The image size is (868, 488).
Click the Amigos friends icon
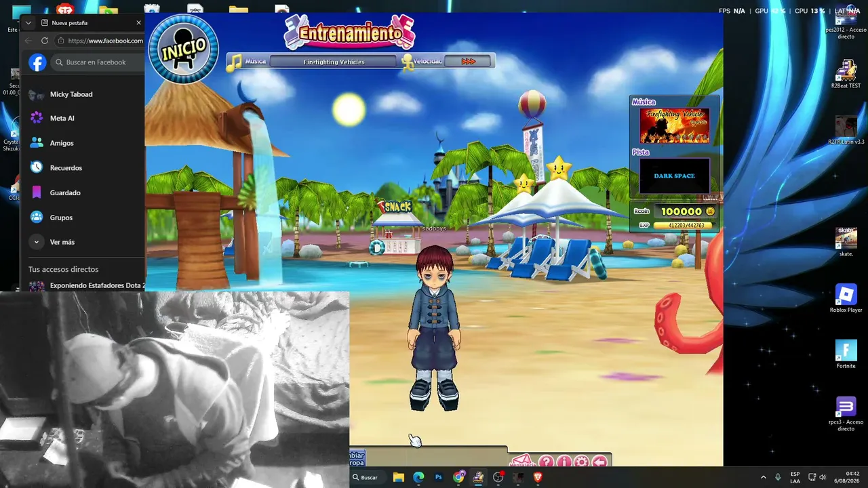(x=37, y=143)
